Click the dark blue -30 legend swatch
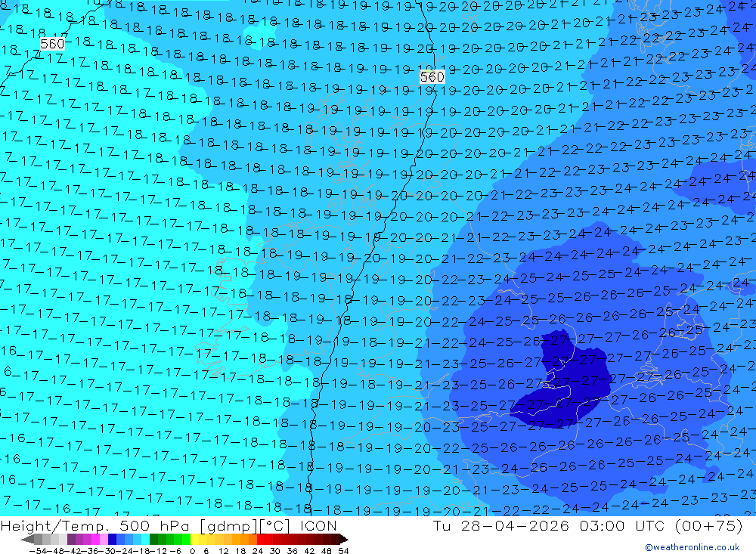The width and height of the screenshot is (756, 554). point(112,539)
